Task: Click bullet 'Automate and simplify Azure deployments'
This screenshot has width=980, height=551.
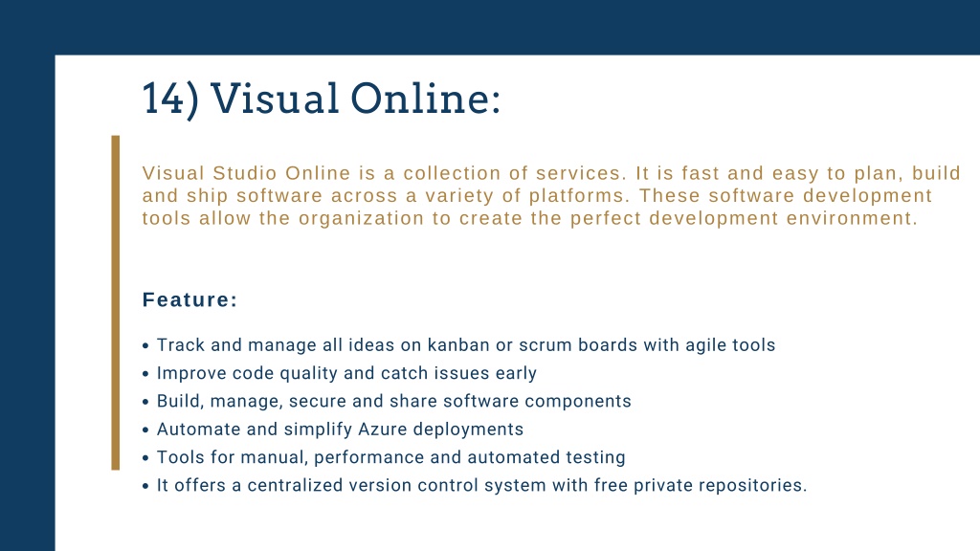Action: [x=332, y=430]
